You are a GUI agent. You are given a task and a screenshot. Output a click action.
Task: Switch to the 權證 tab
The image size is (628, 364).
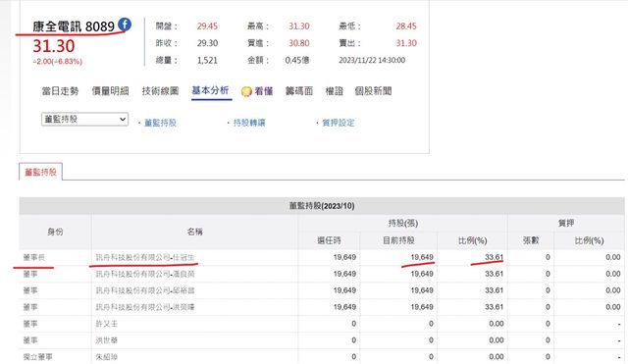click(335, 91)
